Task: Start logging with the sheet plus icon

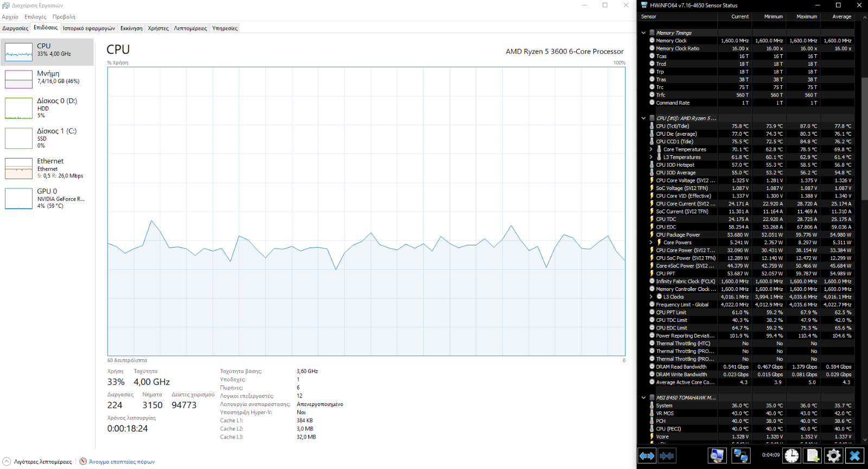Action: click(x=813, y=456)
